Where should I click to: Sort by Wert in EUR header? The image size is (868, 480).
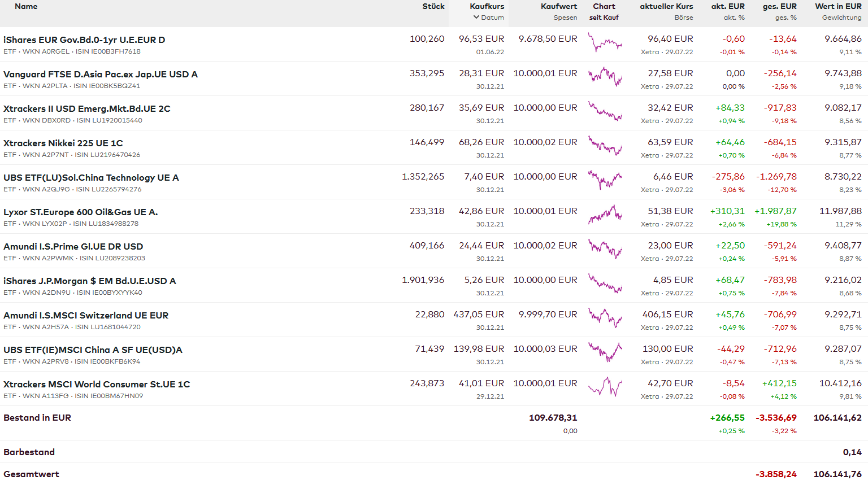837,6
